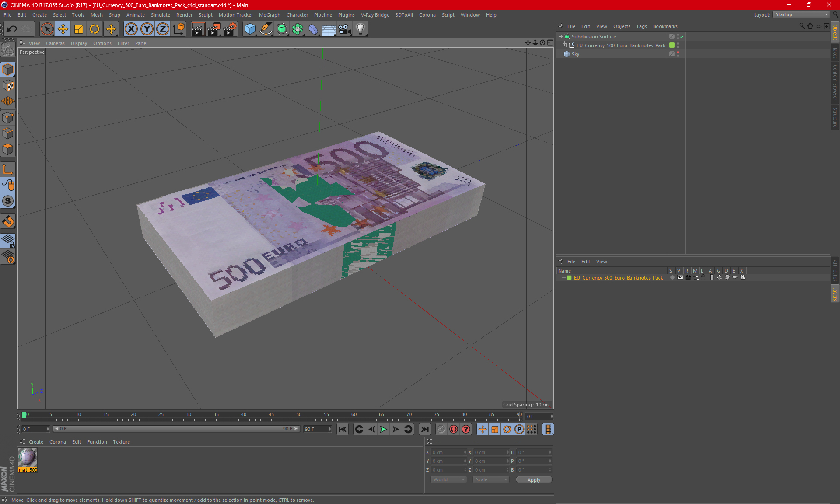Switch to Edges mode
This screenshot has height=504, width=840.
click(8, 133)
